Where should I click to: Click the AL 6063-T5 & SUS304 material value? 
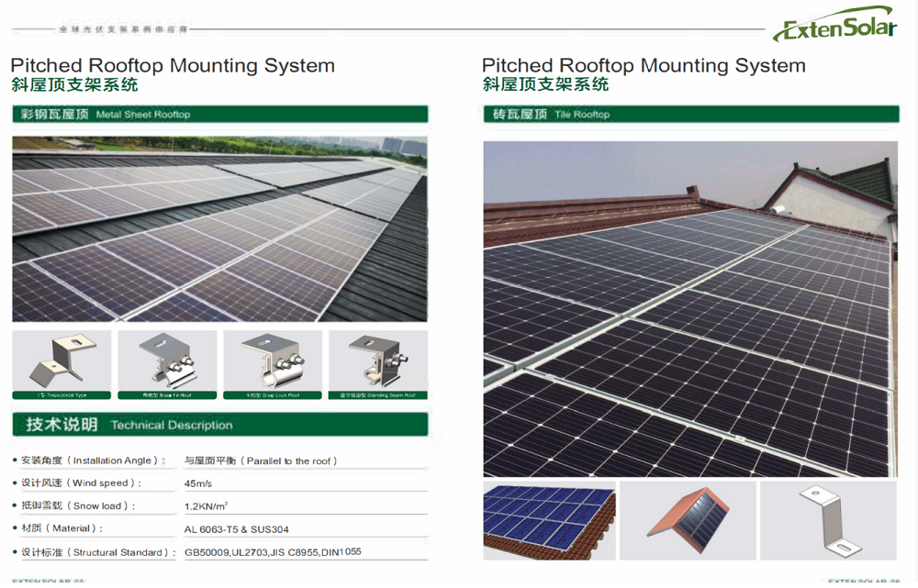click(237, 529)
